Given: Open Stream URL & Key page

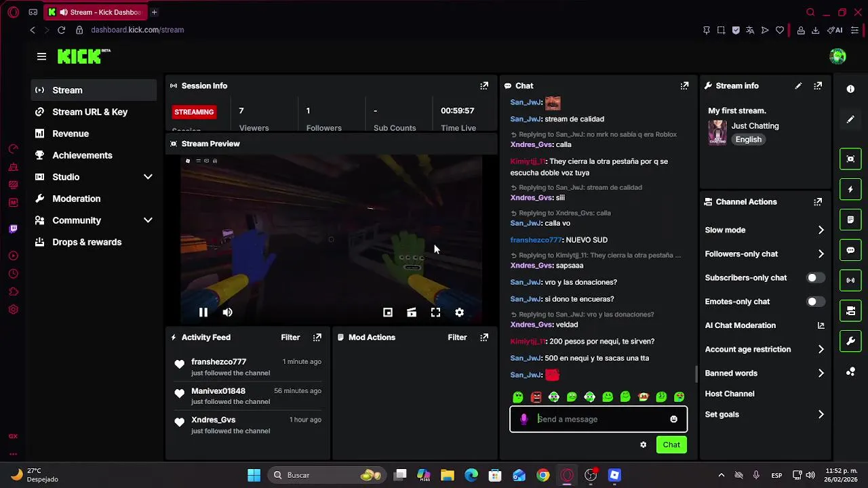Looking at the screenshot, I should [x=94, y=112].
